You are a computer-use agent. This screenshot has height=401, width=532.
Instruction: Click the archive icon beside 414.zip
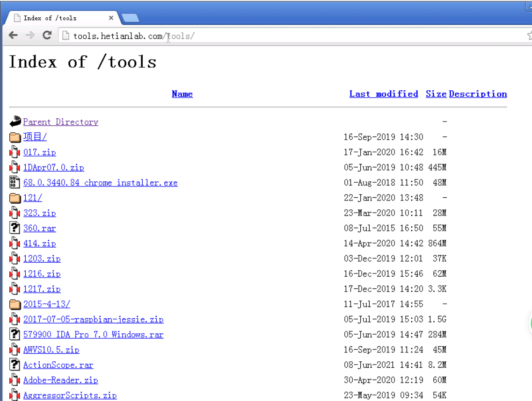tap(15, 243)
